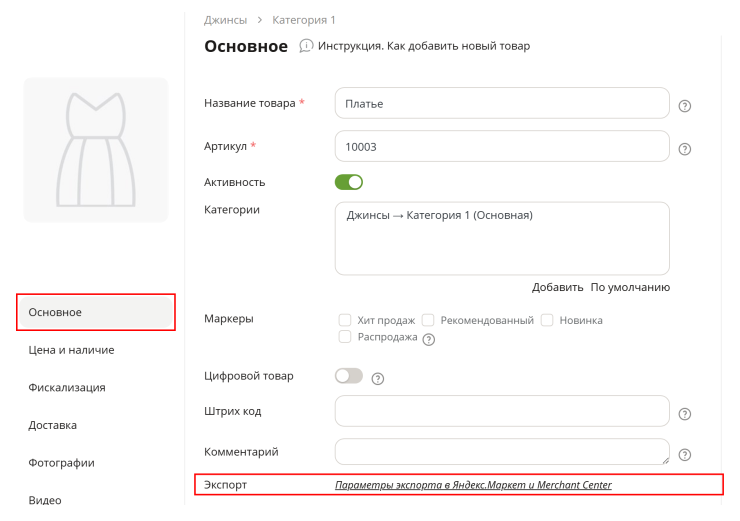Screen dimensions: 740x521
Task: Click Добавить under the categories box
Action: [x=557, y=287]
